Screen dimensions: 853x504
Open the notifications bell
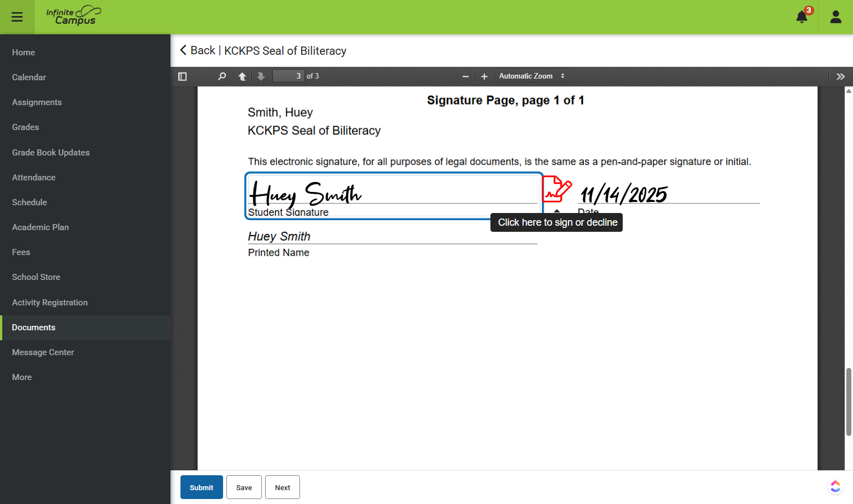(x=802, y=17)
